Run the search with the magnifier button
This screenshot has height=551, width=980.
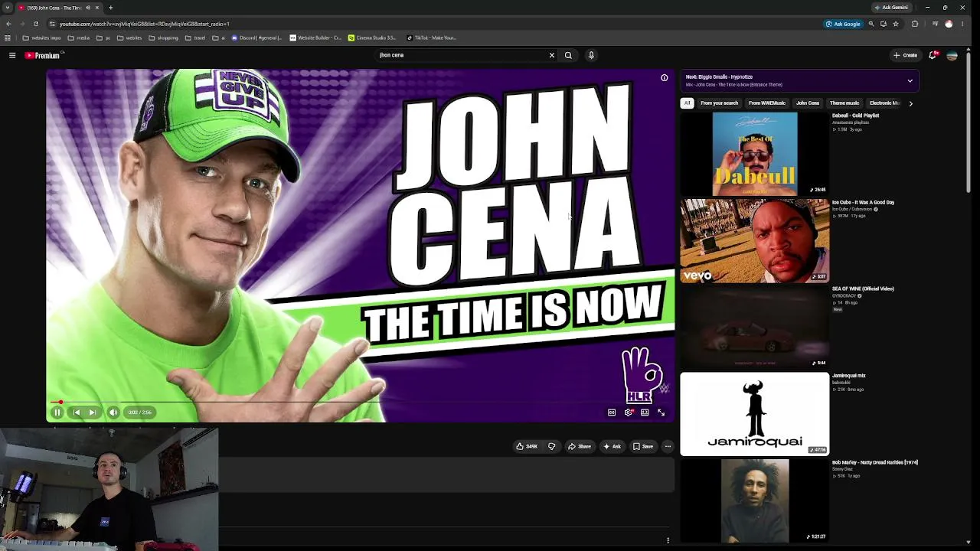click(x=568, y=55)
